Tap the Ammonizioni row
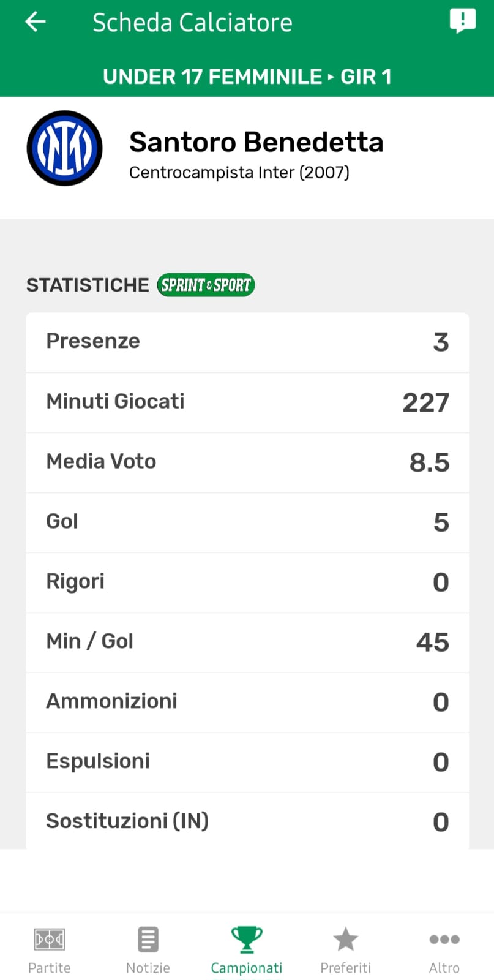494x980 pixels. click(247, 702)
